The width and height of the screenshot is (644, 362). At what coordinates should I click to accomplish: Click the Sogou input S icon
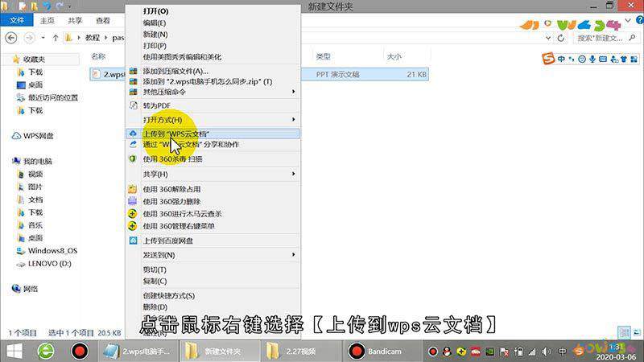(x=548, y=59)
